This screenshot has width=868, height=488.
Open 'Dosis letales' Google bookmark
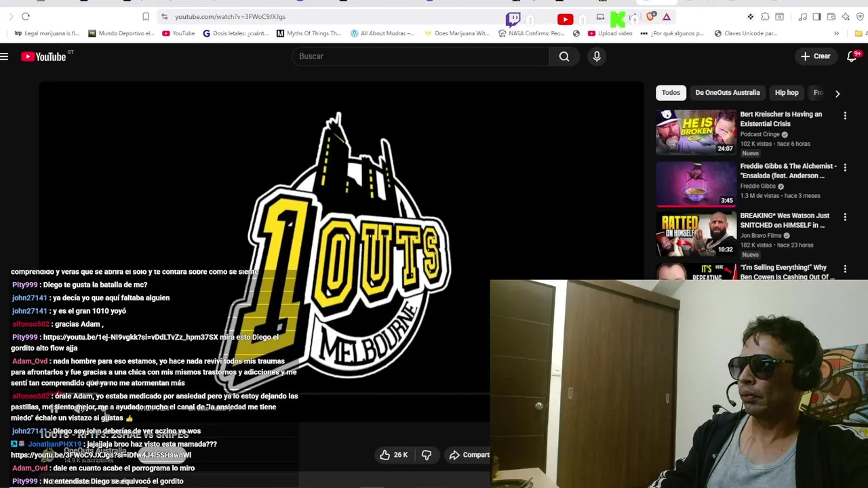pos(236,33)
